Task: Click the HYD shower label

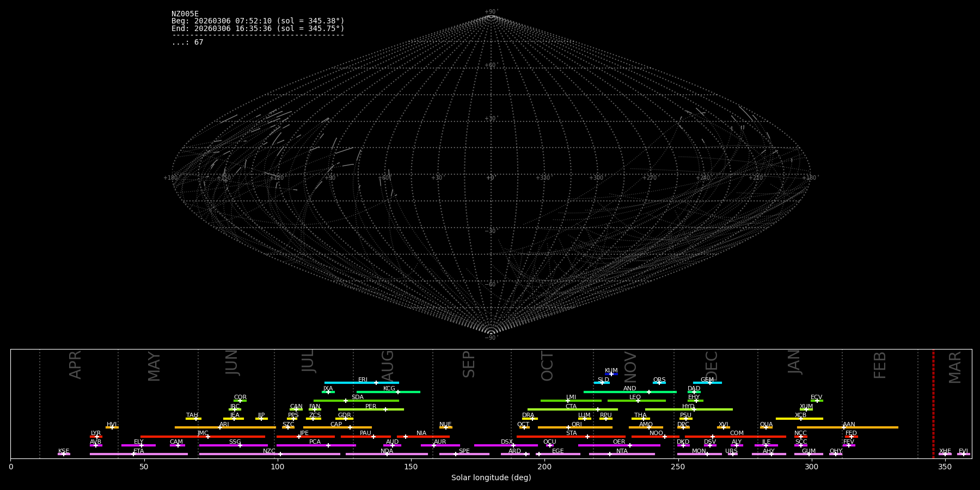Action: click(689, 407)
